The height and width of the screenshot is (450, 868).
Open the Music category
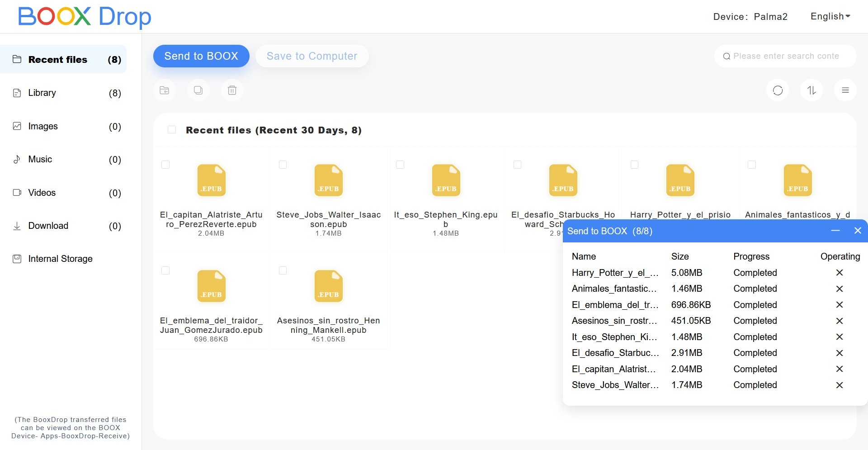[63, 159]
